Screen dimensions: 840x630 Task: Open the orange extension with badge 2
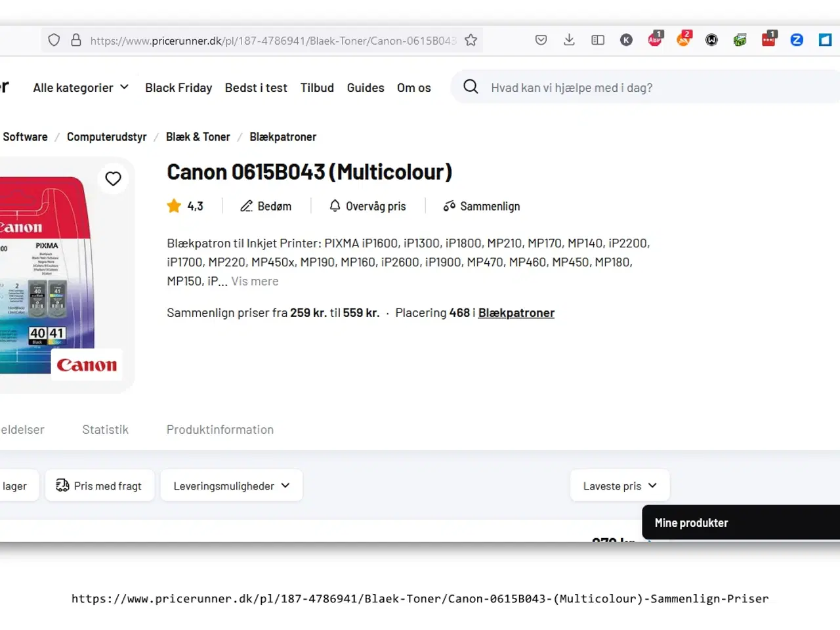coord(684,39)
